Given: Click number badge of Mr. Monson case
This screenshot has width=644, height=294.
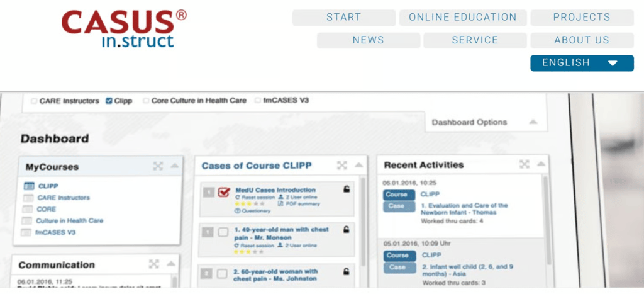Looking at the screenshot, I should tap(208, 233).
